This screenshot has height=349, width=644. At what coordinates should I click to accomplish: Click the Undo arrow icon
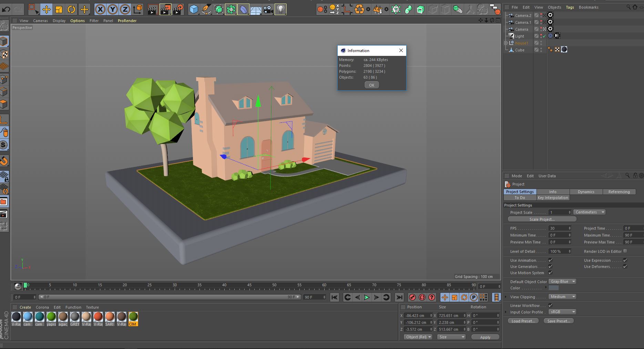6,9
